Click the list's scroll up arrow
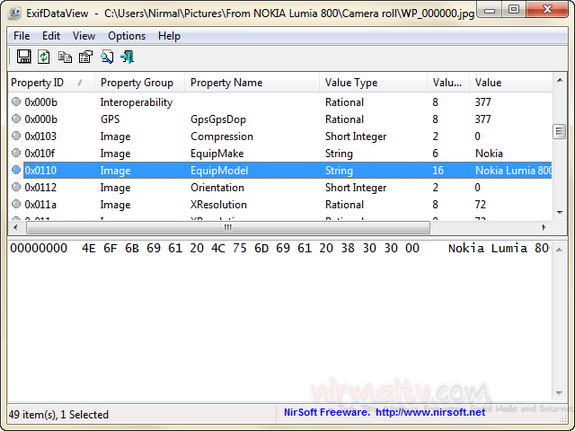The image size is (575, 431). point(560,80)
